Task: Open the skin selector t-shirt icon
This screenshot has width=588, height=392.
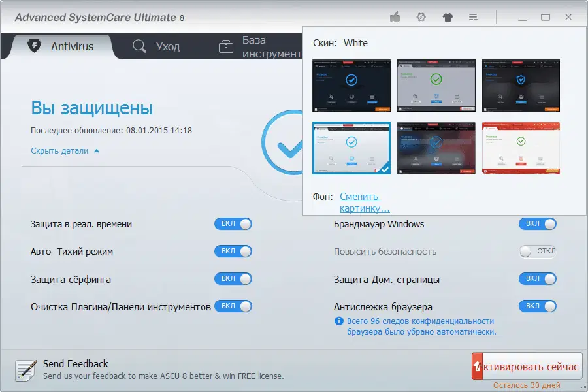Action: coord(448,18)
